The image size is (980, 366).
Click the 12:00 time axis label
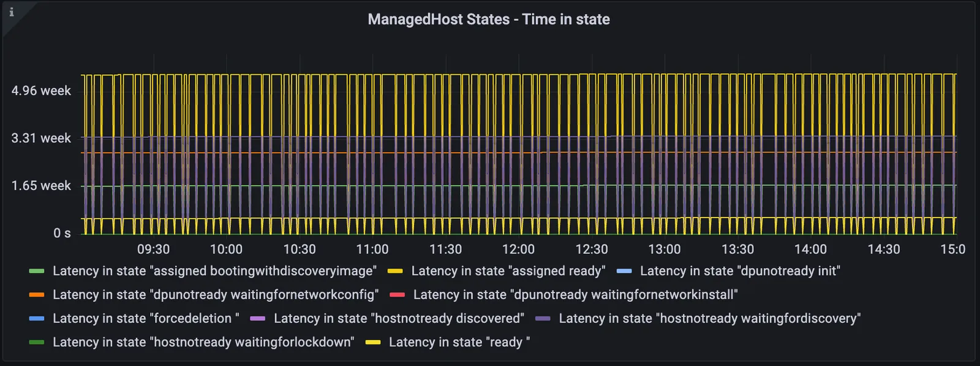click(518, 250)
